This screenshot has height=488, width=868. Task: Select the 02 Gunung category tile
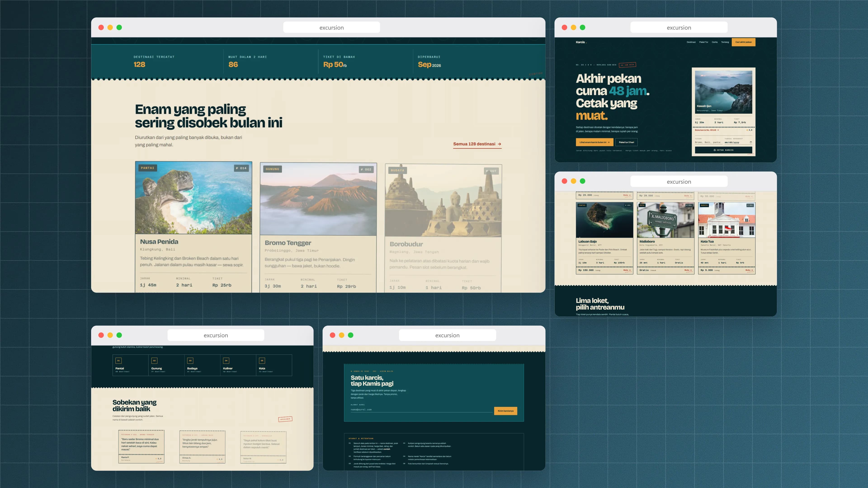(x=166, y=365)
